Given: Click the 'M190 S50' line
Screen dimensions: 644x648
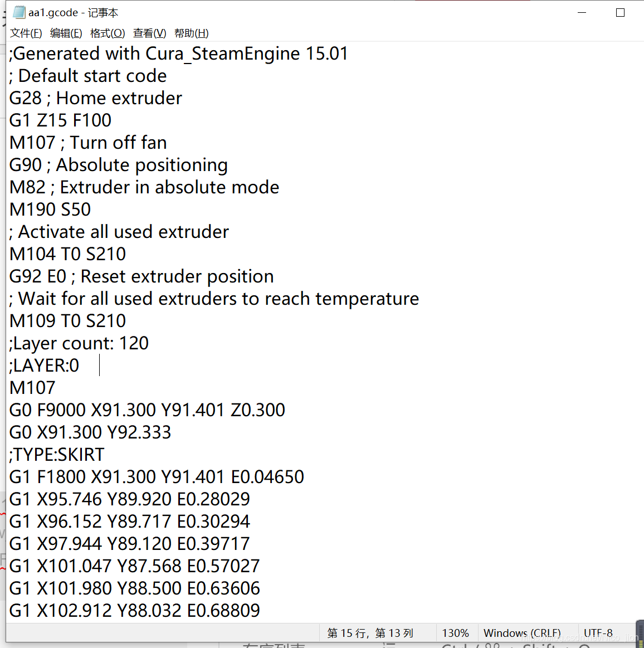Looking at the screenshot, I should coord(50,209).
